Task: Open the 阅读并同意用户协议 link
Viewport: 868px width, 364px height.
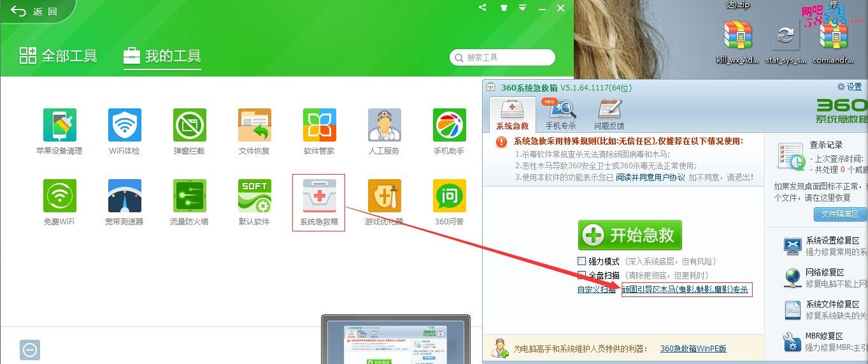Action: (650, 177)
